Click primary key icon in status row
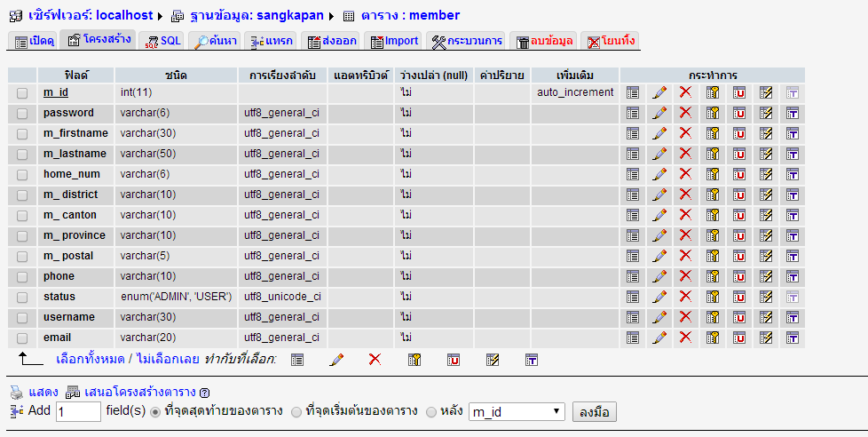Screen dimensions: 868x437 point(713,297)
